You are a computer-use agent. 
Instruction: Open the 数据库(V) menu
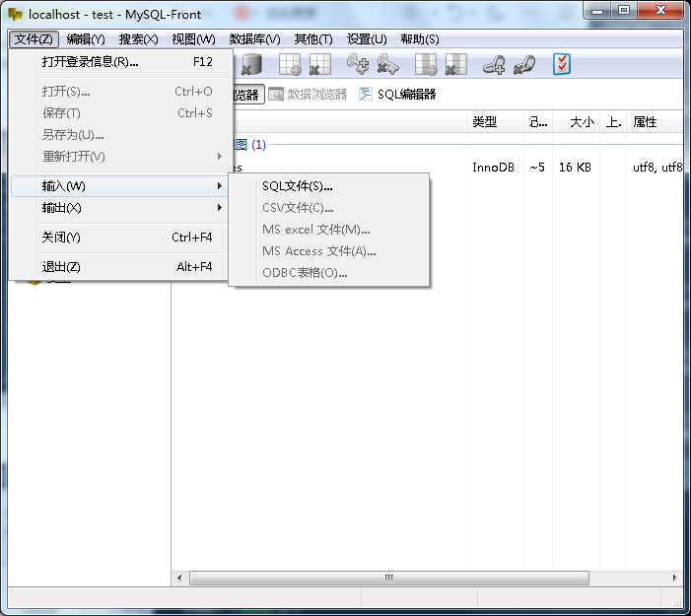(x=254, y=39)
